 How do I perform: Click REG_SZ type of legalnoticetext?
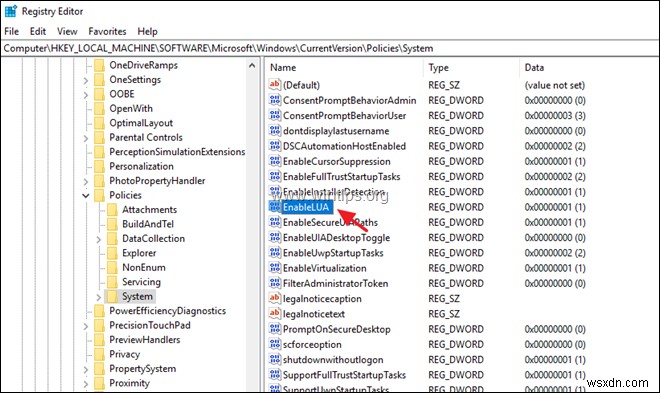444,314
